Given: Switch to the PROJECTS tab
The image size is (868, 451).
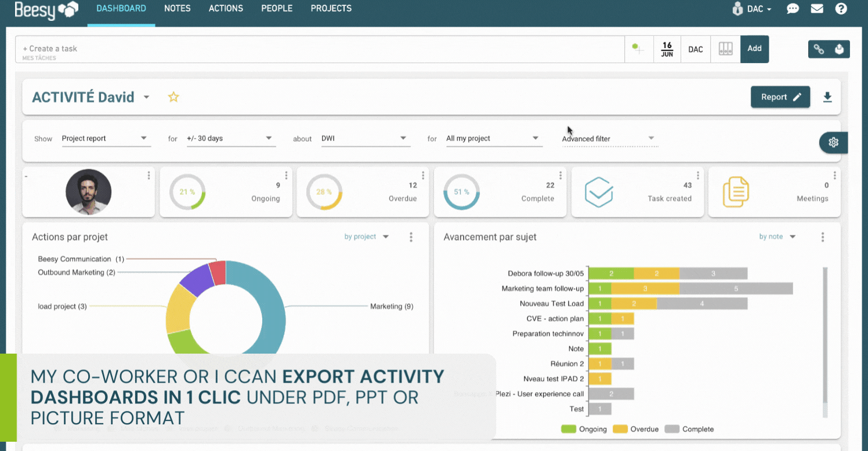Looking at the screenshot, I should 331,9.
